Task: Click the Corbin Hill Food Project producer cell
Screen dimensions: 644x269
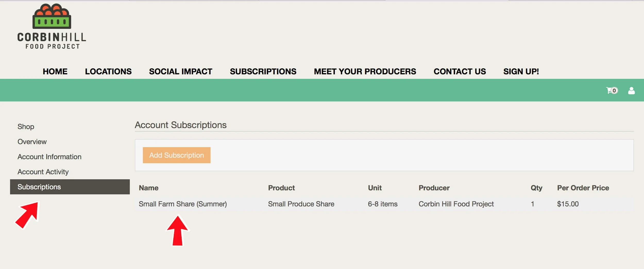Action: point(456,204)
